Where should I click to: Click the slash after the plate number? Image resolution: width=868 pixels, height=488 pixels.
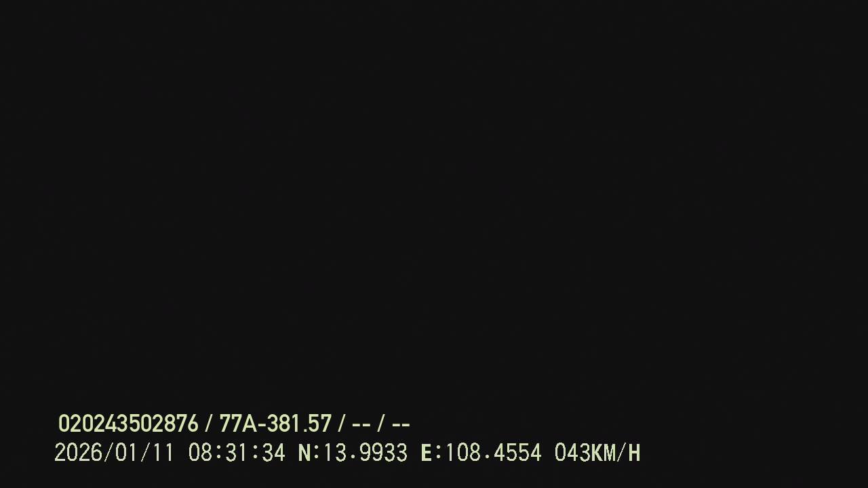(342, 424)
